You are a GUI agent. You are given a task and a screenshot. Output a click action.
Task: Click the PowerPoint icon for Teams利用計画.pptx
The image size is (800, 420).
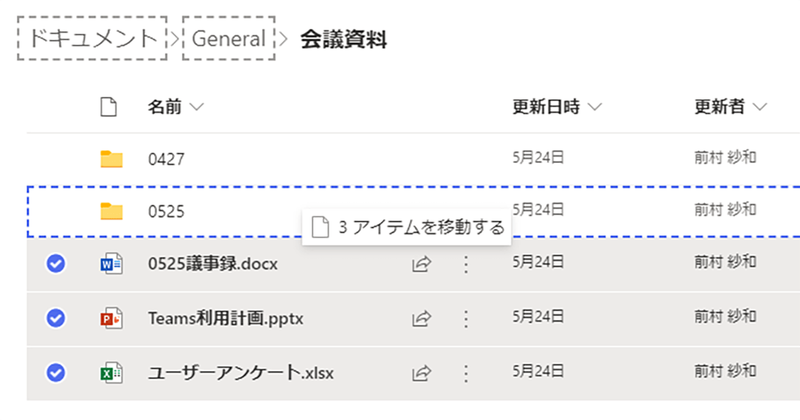[110, 319]
